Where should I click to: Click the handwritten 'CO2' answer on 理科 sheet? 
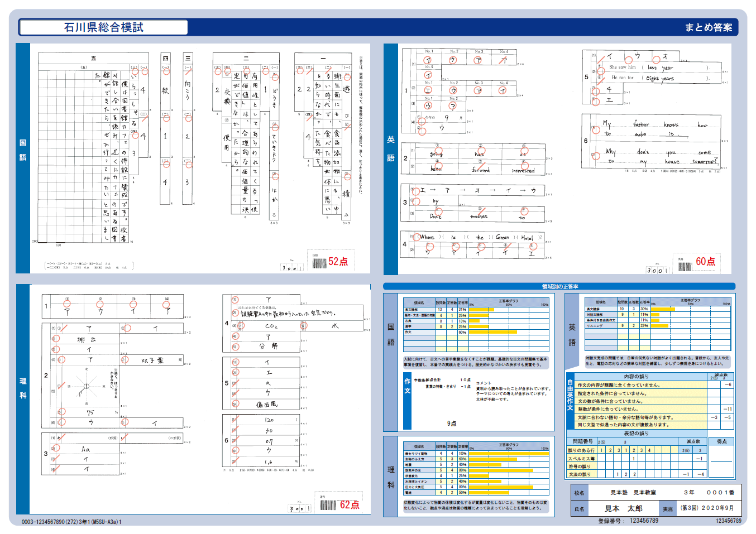coord(271,326)
